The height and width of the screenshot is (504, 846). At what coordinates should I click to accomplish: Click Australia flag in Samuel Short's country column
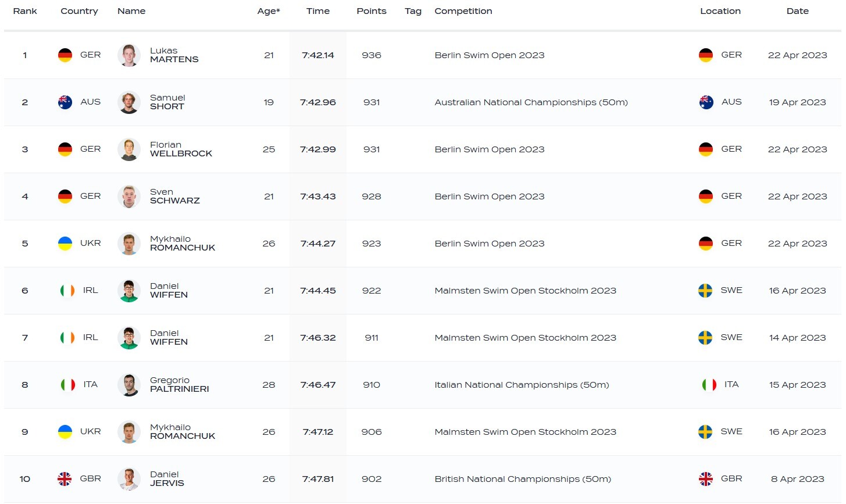pyautogui.click(x=65, y=102)
